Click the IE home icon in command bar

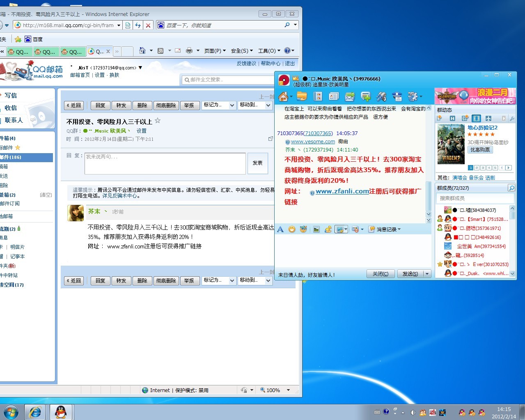pos(142,50)
